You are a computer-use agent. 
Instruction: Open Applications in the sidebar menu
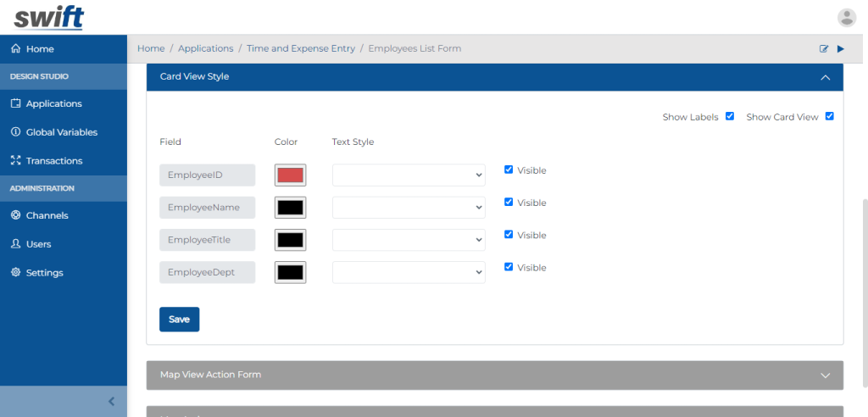point(53,103)
